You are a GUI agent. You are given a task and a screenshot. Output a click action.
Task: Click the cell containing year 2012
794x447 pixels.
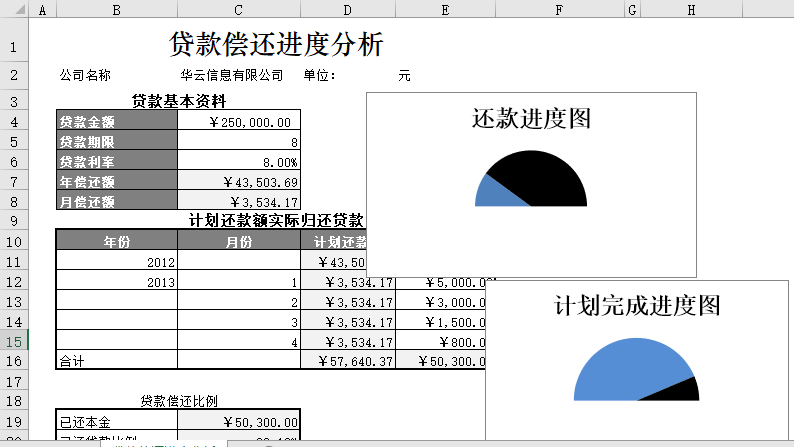(117, 262)
